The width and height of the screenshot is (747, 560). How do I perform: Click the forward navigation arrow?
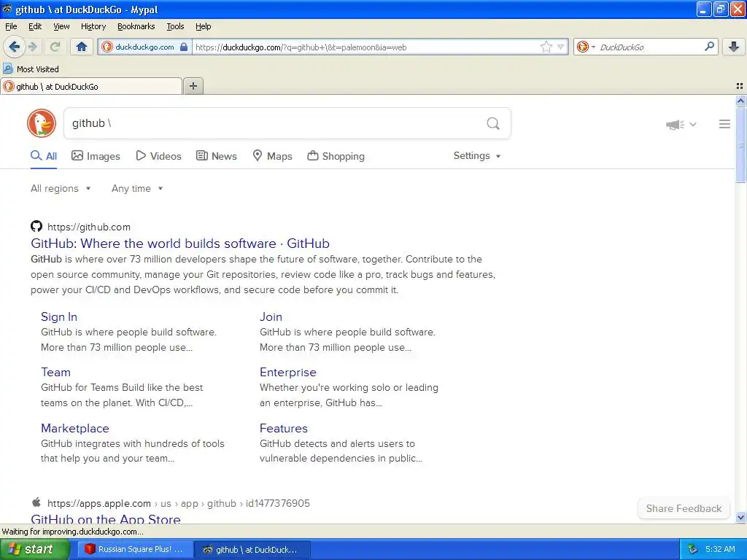tap(33, 47)
